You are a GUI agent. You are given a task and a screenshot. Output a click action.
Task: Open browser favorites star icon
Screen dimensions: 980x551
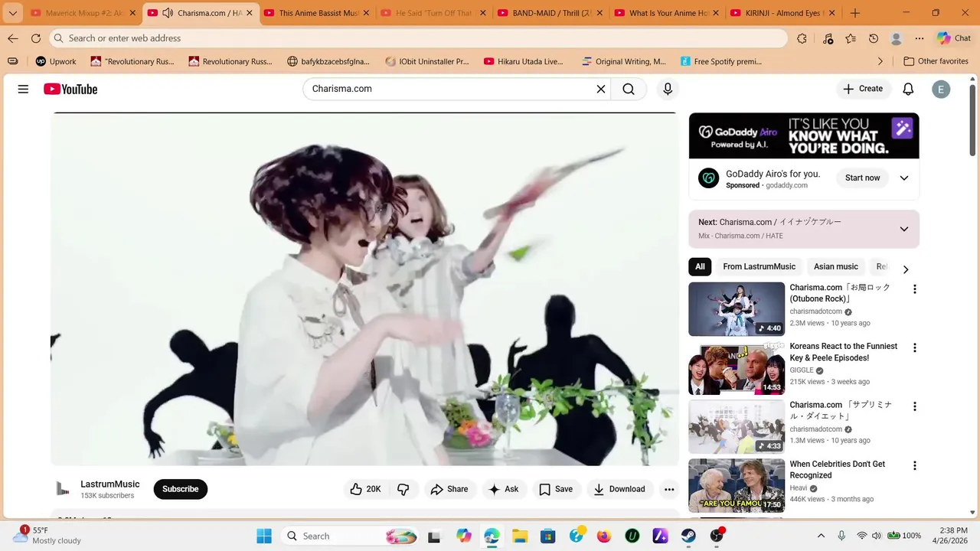851,38
